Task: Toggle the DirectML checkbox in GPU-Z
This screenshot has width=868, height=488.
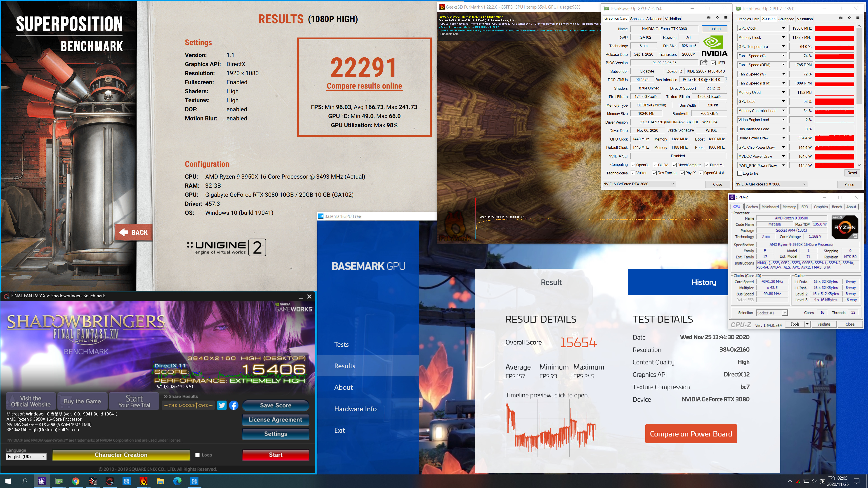Action: click(x=707, y=165)
